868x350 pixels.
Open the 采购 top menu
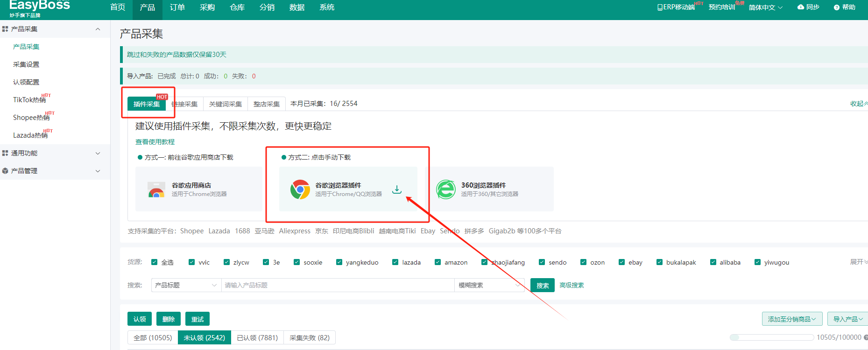point(207,7)
